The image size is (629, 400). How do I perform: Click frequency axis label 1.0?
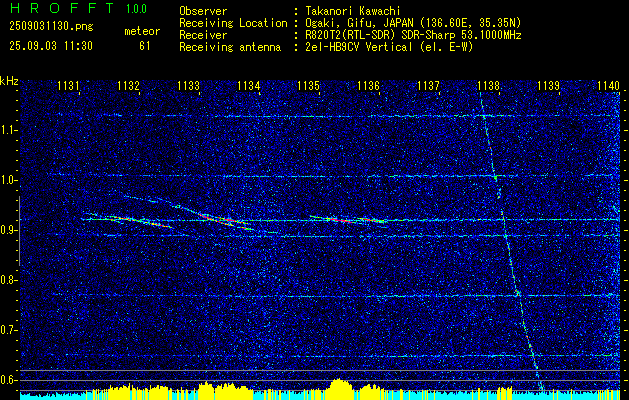[x=8, y=180]
